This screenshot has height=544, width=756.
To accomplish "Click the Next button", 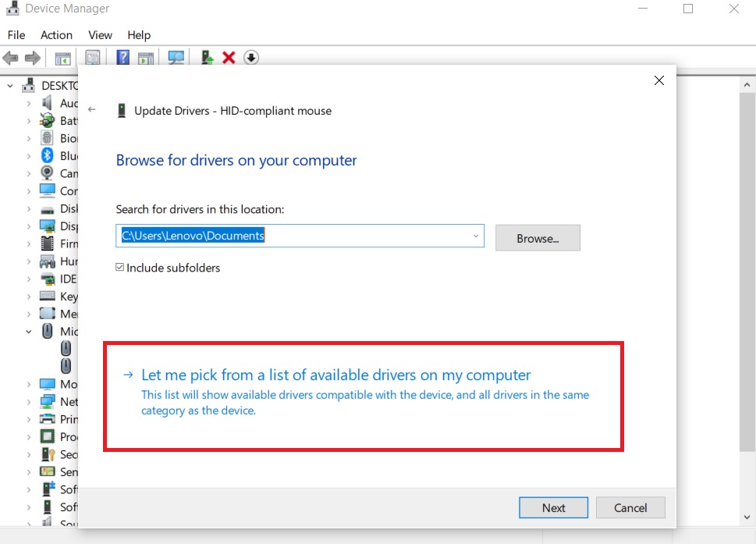I will click(x=553, y=507).
